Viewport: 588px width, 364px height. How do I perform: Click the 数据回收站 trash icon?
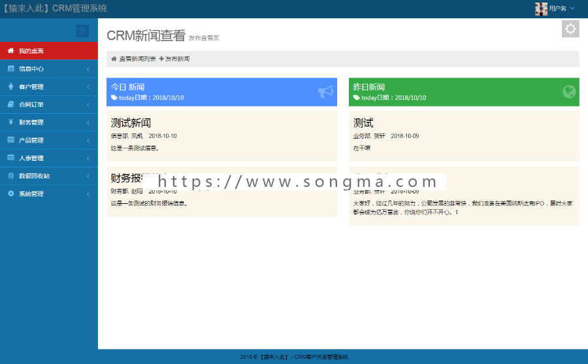tap(11, 175)
